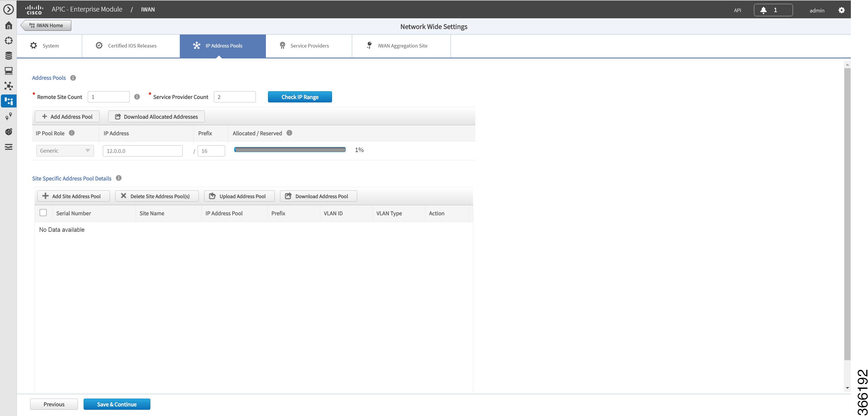Click Save & Continue button
This screenshot has height=416, width=868.
click(117, 404)
